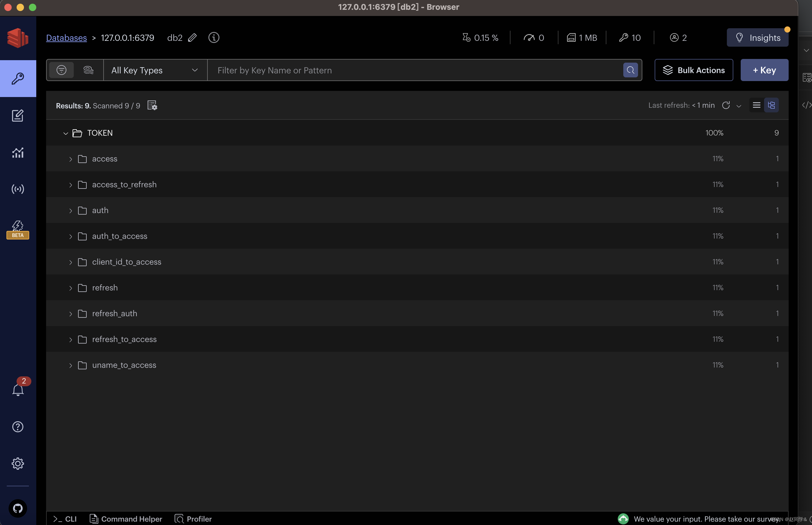Switch to list view of keys

coord(756,105)
